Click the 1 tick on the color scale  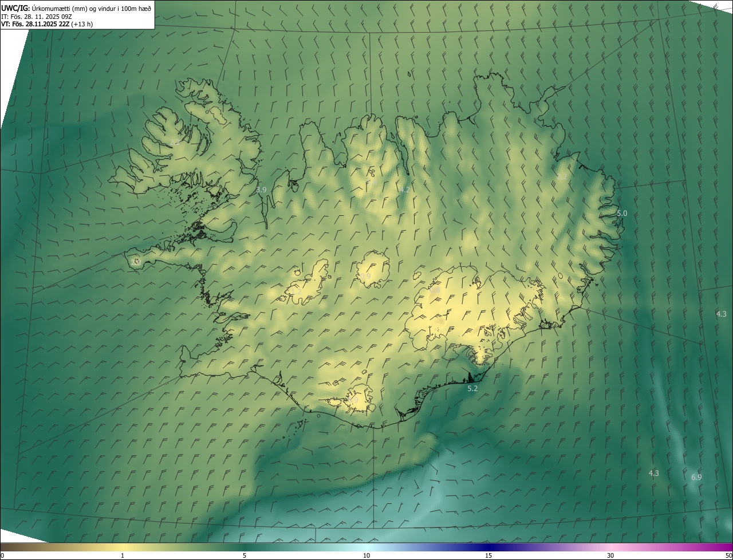pos(123,555)
